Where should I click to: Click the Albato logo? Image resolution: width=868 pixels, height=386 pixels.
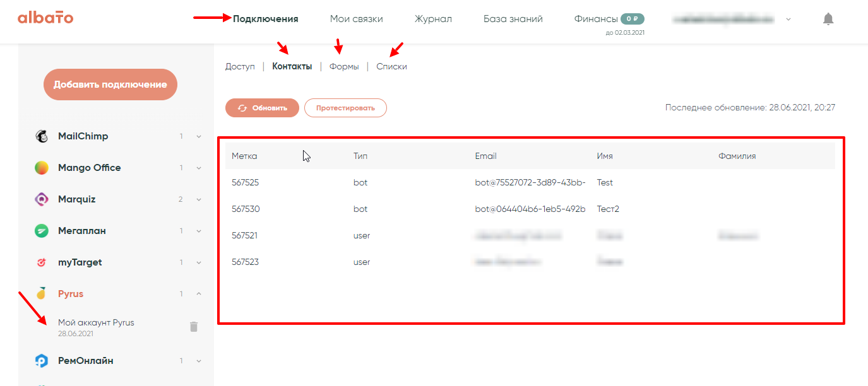pos(45,18)
